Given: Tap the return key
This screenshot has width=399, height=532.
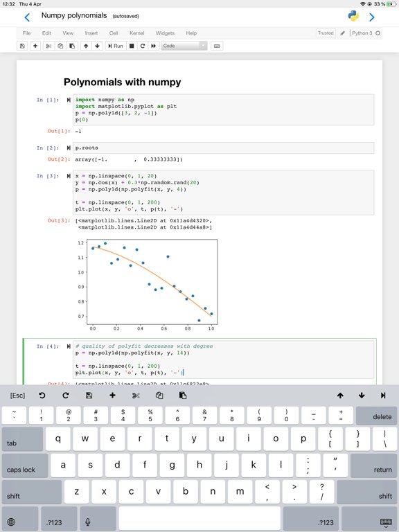Looking at the screenshot, I should (373, 465).
